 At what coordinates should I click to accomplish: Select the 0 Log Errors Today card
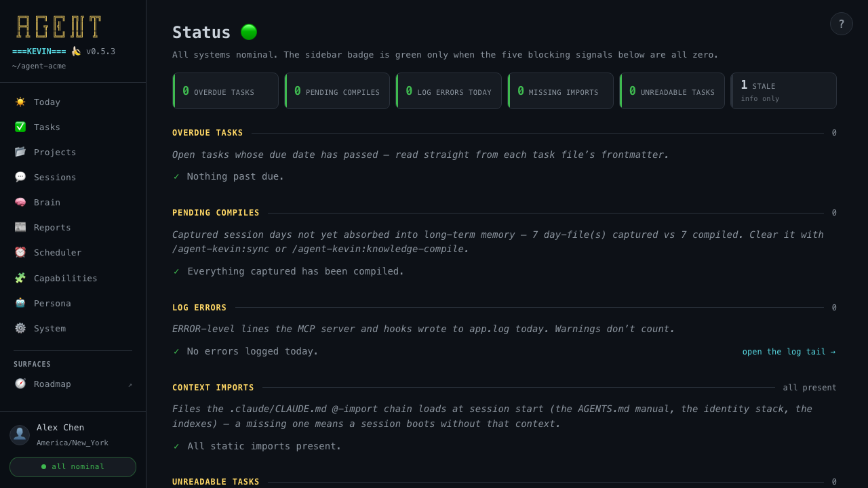[449, 91]
